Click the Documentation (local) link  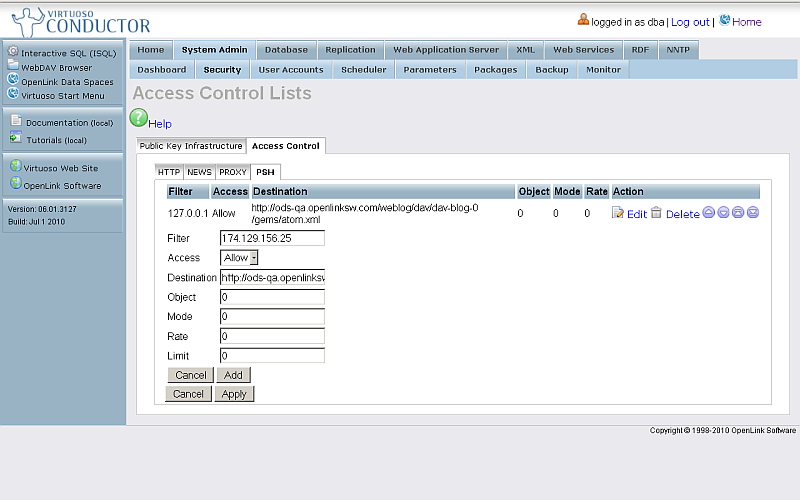click(69, 123)
